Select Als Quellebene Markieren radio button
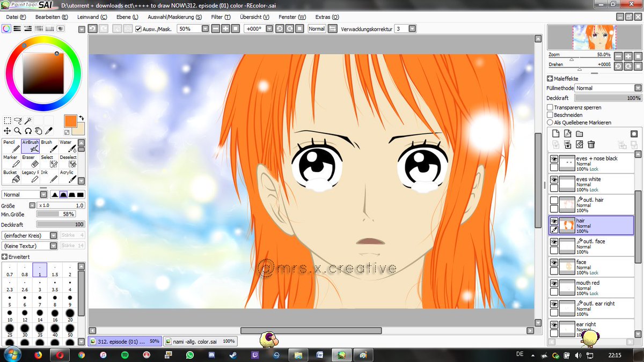 550,122
